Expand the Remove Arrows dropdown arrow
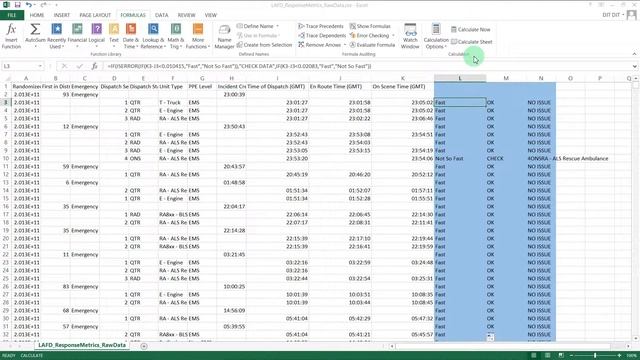Image resolution: width=640 pixels, height=360 pixels. click(x=345, y=45)
